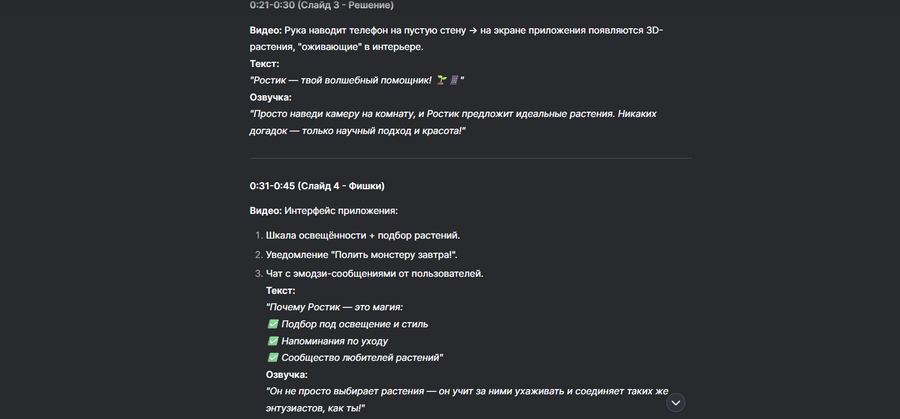Click the horizontal divider between slide sections
The image size is (900, 419).
[470, 158]
